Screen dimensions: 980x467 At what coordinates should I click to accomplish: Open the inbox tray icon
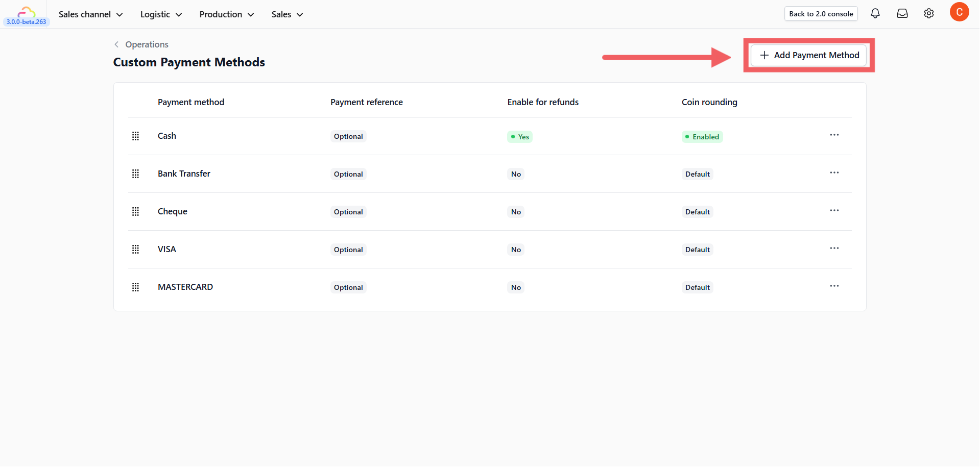tap(902, 14)
